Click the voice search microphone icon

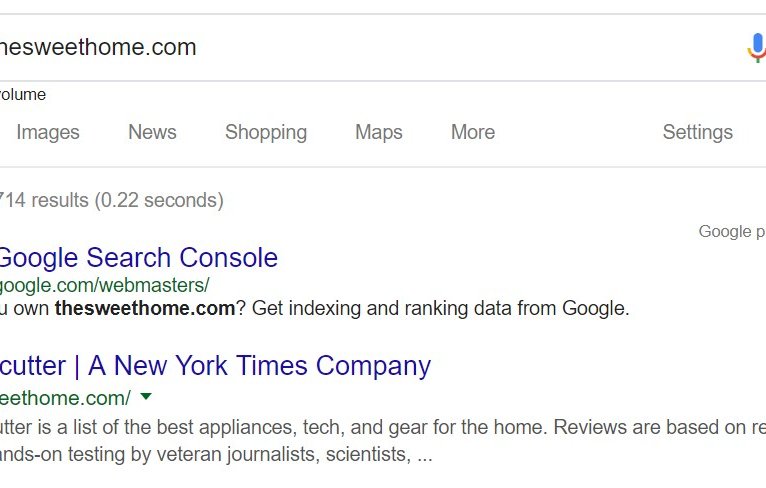[x=756, y=47]
